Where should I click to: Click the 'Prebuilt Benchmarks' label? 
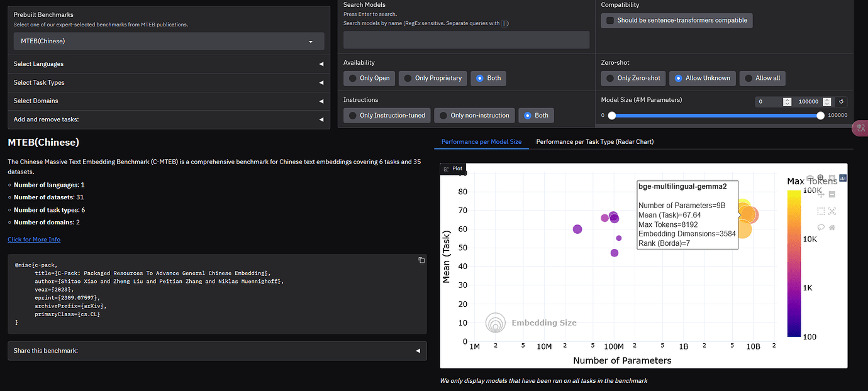tap(43, 14)
